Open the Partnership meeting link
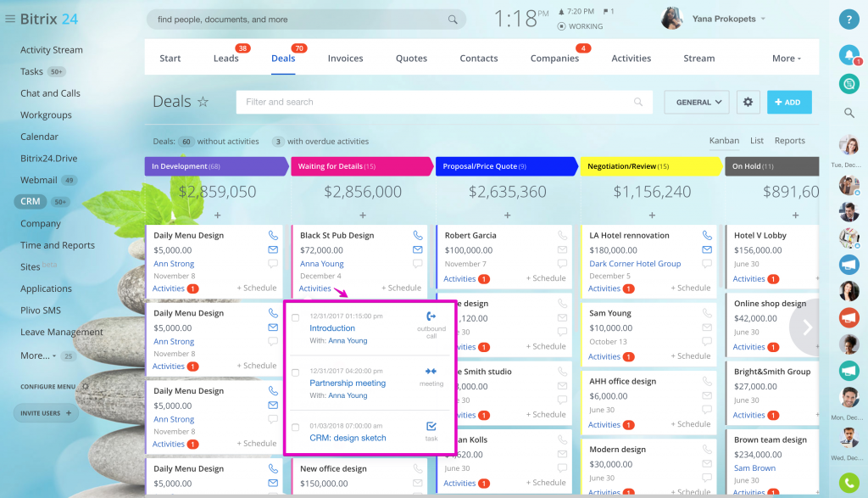The height and width of the screenshot is (498, 868). 348,383
